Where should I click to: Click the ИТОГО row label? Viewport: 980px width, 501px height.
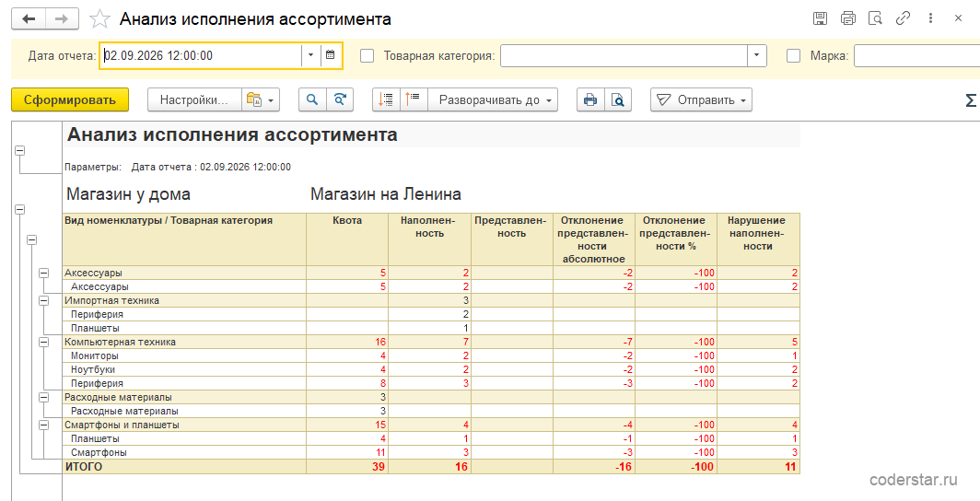point(84,467)
